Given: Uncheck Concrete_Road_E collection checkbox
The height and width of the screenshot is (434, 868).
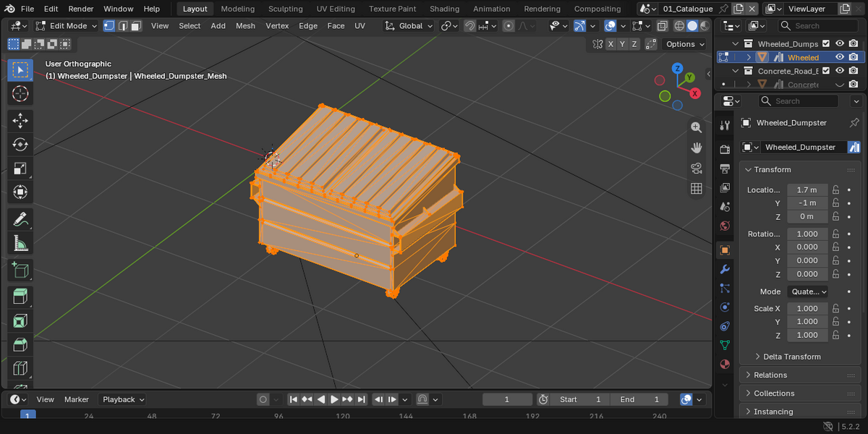Looking at the screenshot, I should 827,71.
